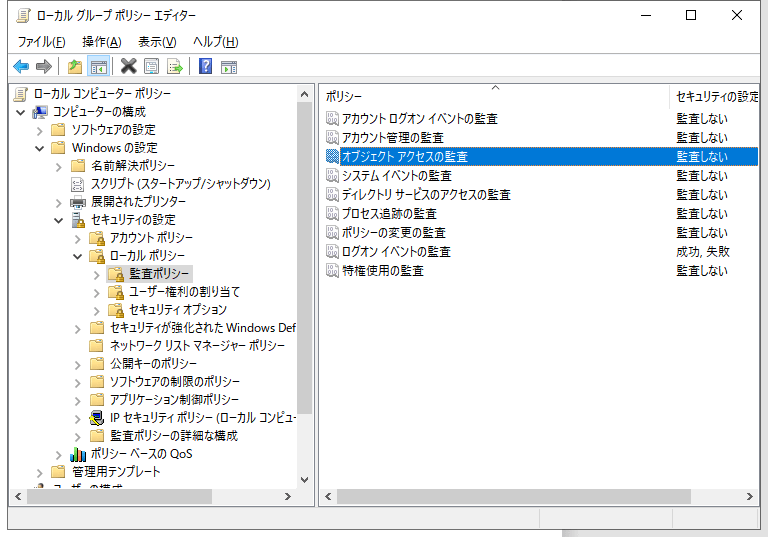The width and height of the screenshot is (768, 537).
Task: Expand the アカウント ポリシー tree node
Action: (78, 238)
